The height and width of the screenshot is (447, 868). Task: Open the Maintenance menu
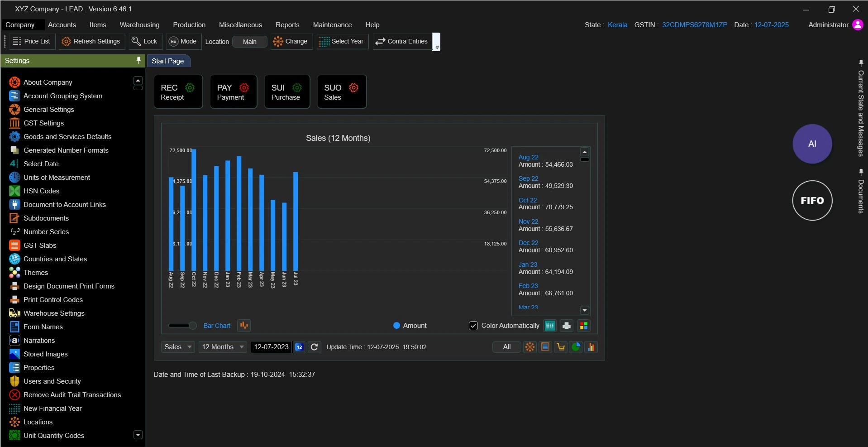click(332, 25)
